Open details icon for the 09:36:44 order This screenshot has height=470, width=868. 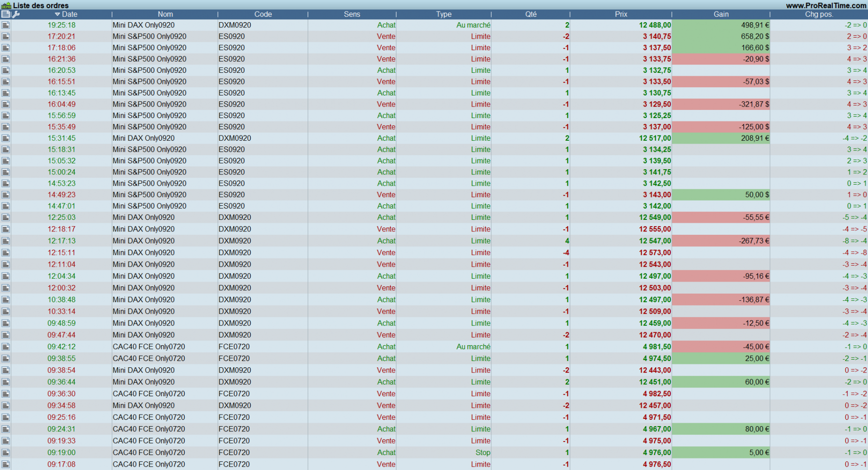(x=6, y=382)
